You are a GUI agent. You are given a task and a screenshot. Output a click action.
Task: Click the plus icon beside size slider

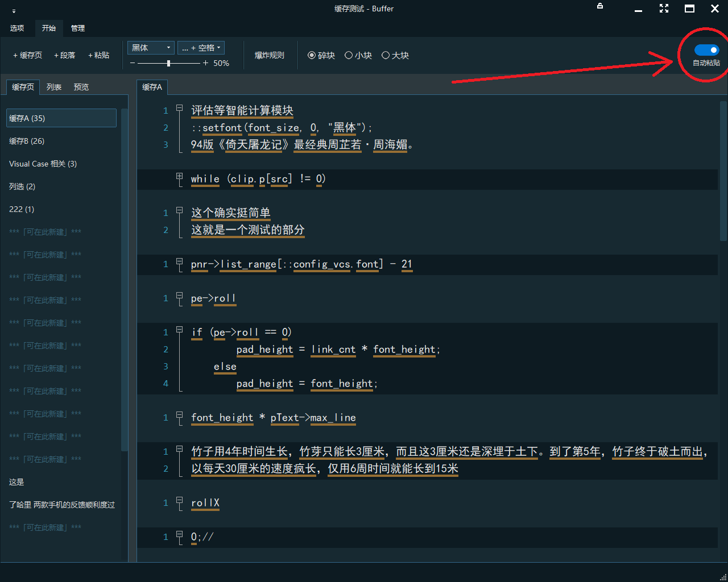(x=205, y=63)
